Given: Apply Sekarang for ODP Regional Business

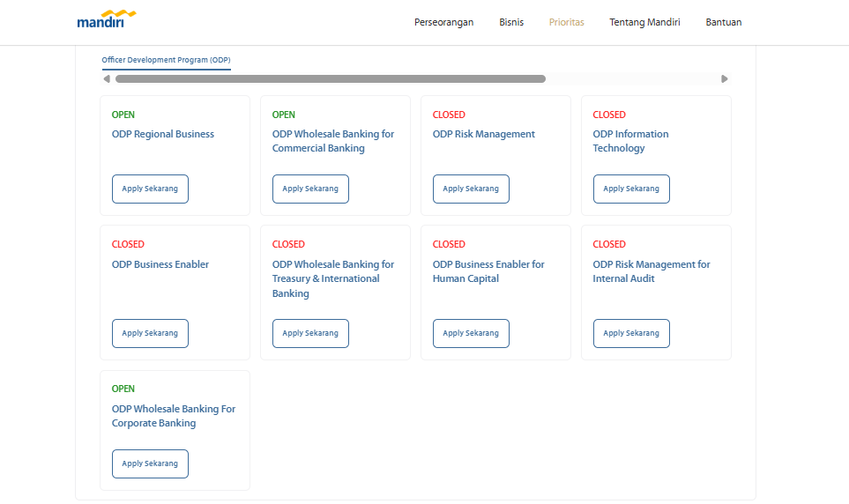Looking at the screenshot, I should (150, 189).
